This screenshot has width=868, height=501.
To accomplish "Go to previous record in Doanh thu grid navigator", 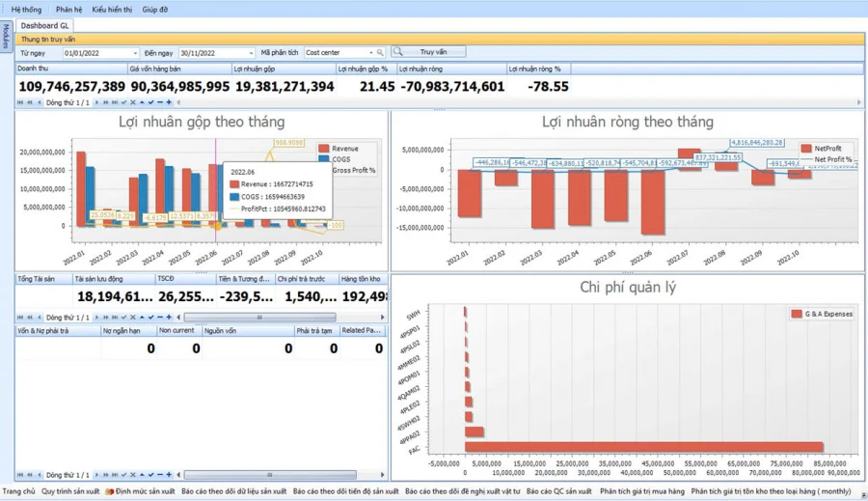I will tap(40, 102).
